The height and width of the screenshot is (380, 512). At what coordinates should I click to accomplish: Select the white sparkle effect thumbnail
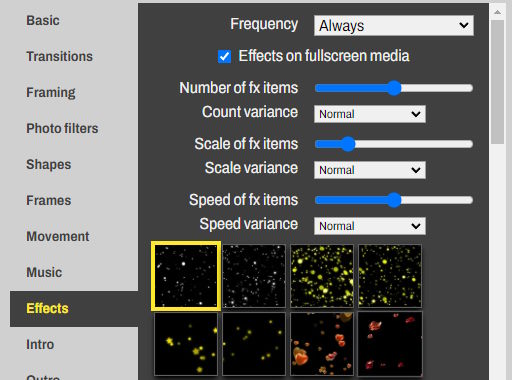pyautogui.click(x=186, y=276)
